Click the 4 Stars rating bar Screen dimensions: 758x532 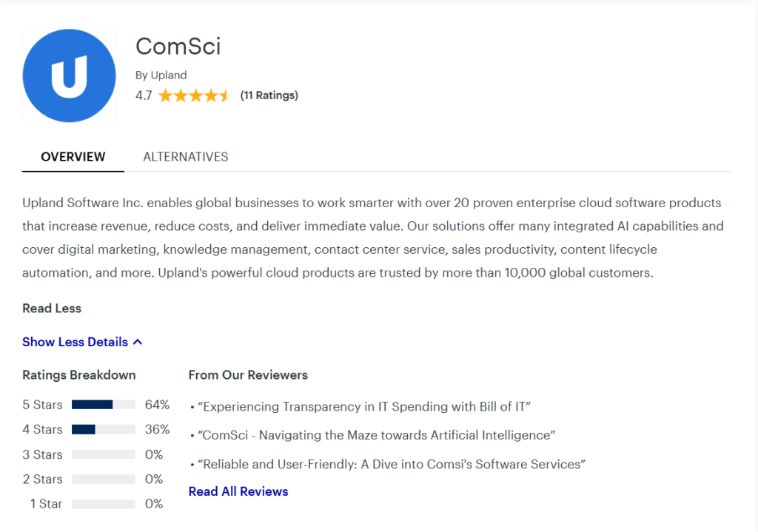(103, 429)
